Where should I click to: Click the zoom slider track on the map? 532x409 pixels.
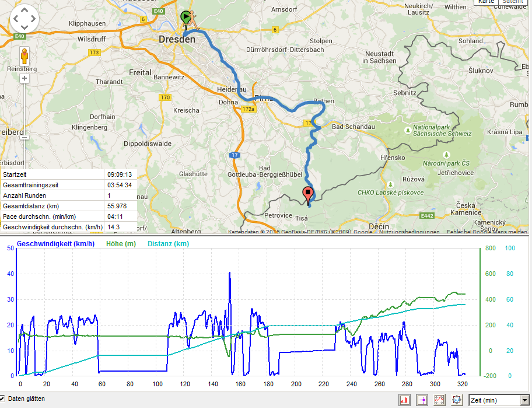[24, 108]
